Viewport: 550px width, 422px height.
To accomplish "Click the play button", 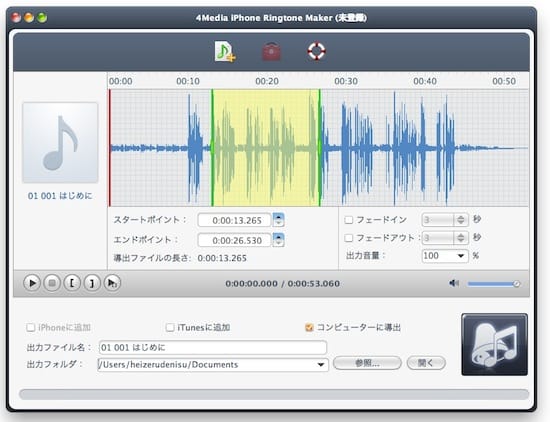I will point(32,283).
